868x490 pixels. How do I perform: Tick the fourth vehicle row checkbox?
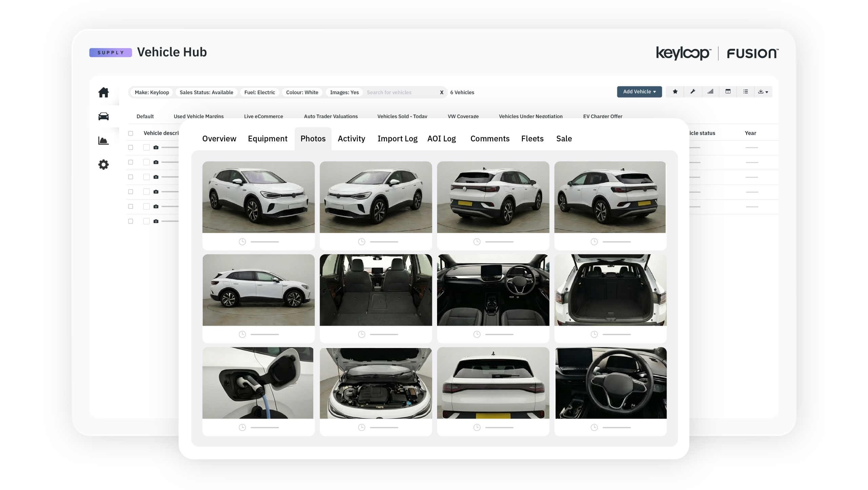(131, 192)
